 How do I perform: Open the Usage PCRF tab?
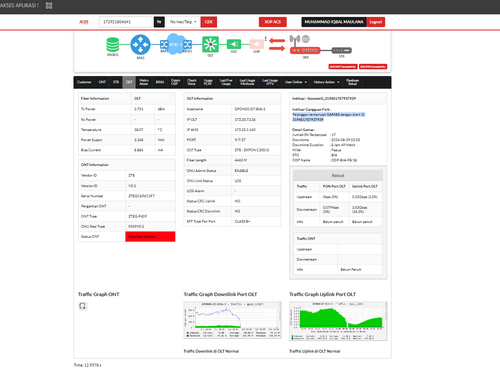[x=208, y=82]
